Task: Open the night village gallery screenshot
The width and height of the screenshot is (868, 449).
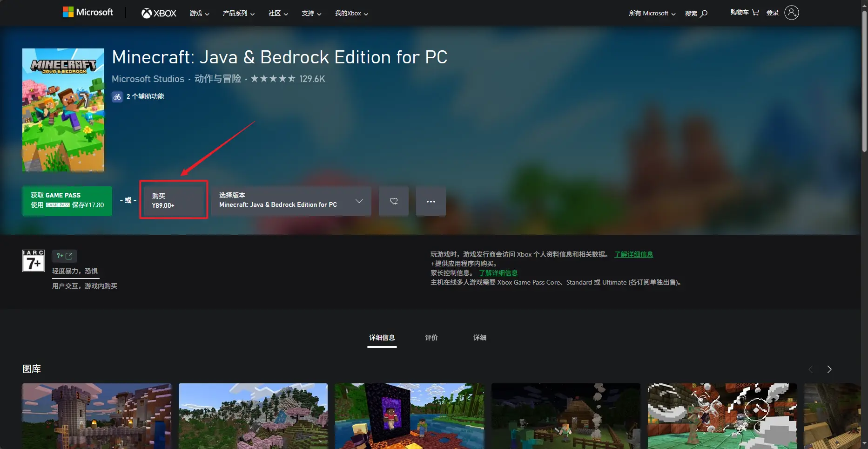Action: click(566, 416)
